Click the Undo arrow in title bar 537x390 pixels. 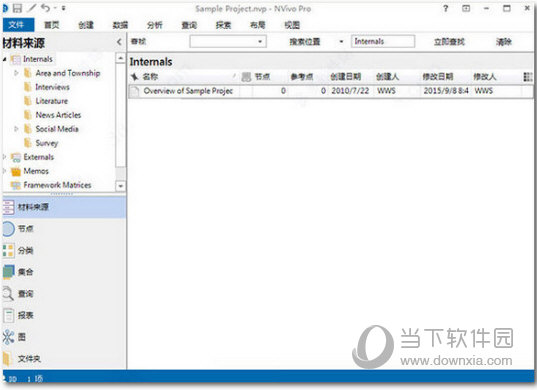coord(45,8)
